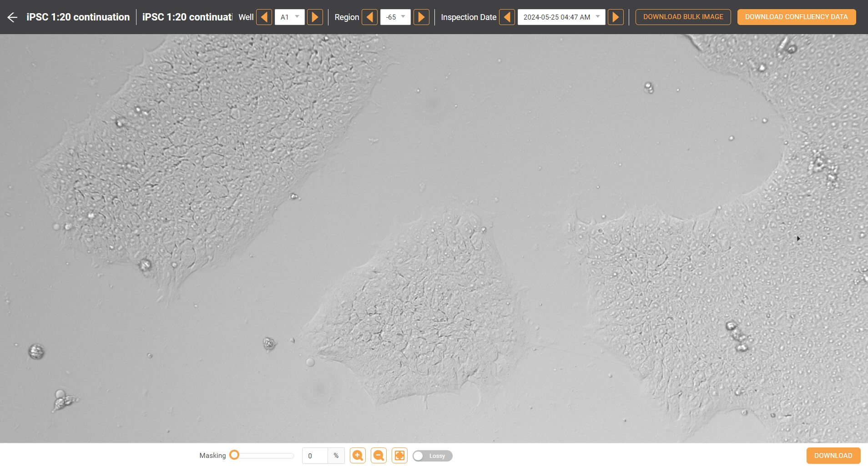Screen dimensions: 868x467
Task: Select the Zoom Out magnifier icon
Action: pos(378,455)
